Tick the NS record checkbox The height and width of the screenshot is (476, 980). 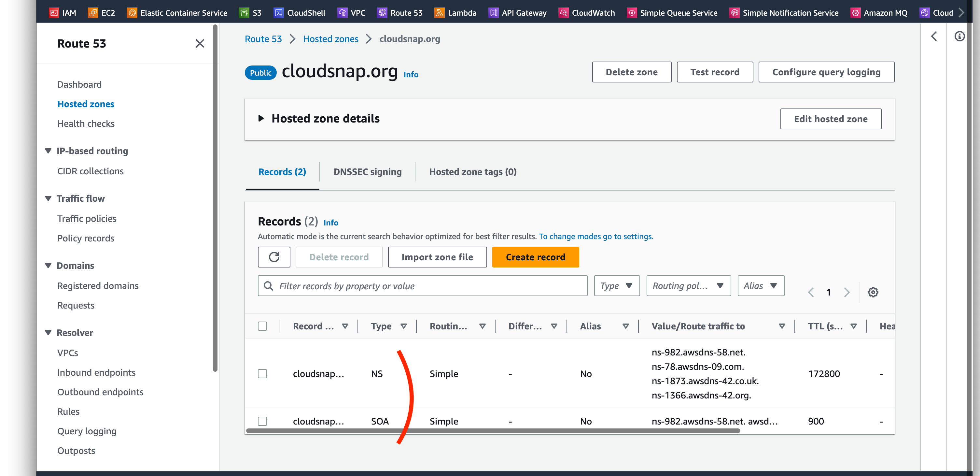click(262, 374)
